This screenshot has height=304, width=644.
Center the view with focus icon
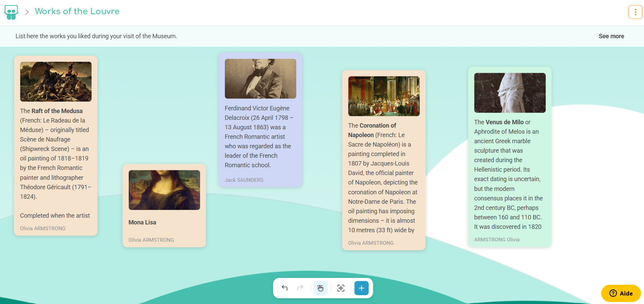point(341,288)
